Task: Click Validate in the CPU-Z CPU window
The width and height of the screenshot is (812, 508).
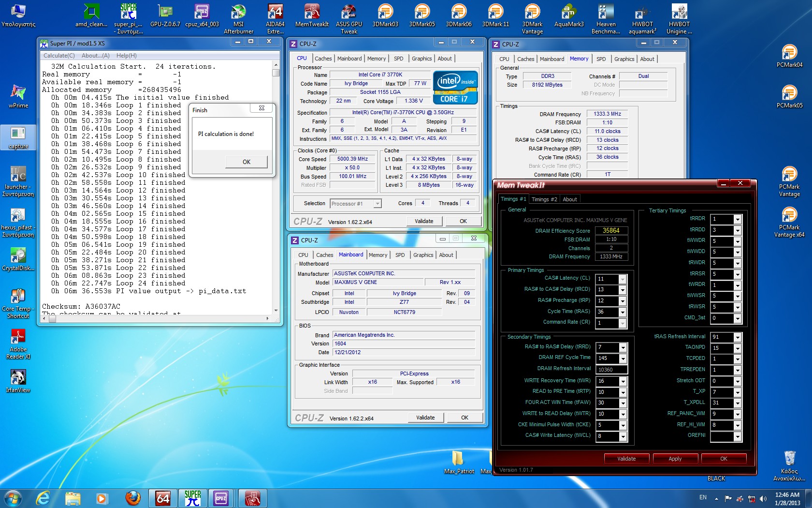Action: (424, 221)
